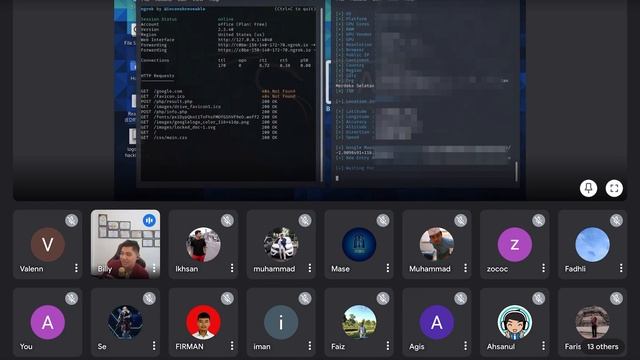Select Se's stage photo avatar
Screen dimensions: 640x360
[x=125, y=322]
